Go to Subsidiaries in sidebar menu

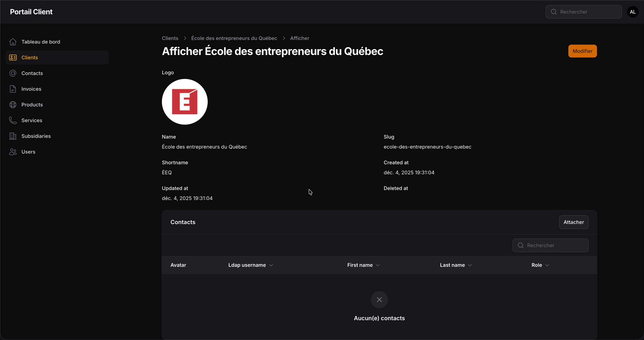click(x=36, y=136)
